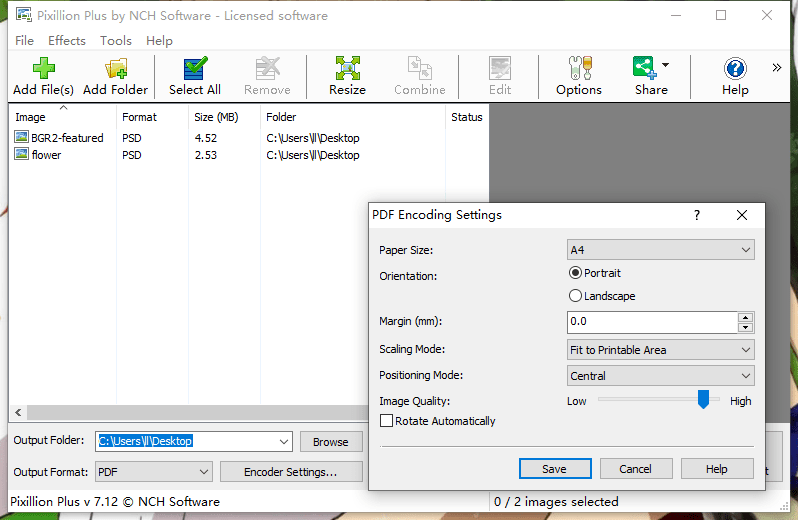
Task: Click the folder path of flower row
Action: tap(312, 155)
